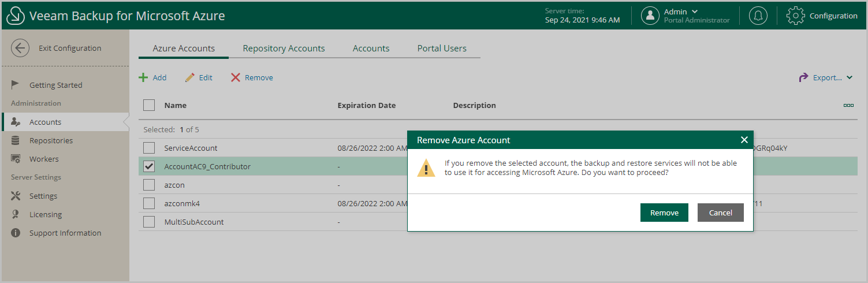Click the Portal Administrator role text
Screen dimensions: 868x283
click(697, 20)
